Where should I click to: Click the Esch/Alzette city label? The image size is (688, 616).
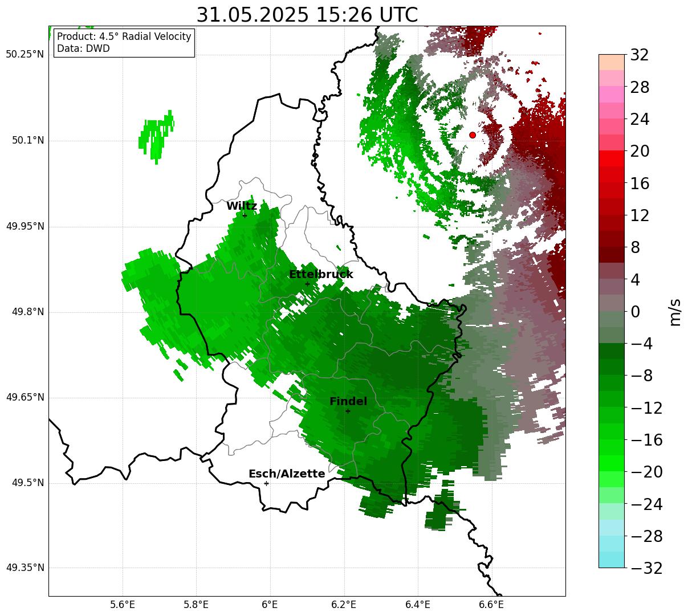tap(287, 474)
